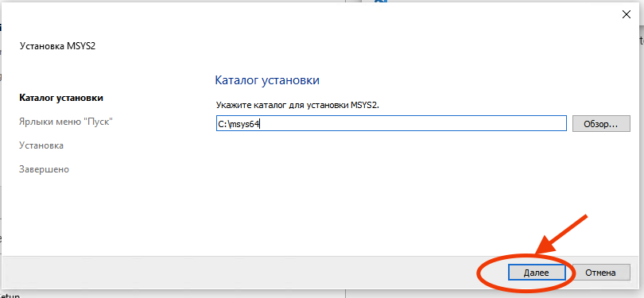This screenshot has height=298, width=644.
Task: Focus the install path field C:\msys64
Action: pyautogui.click(x=391, y=123)
